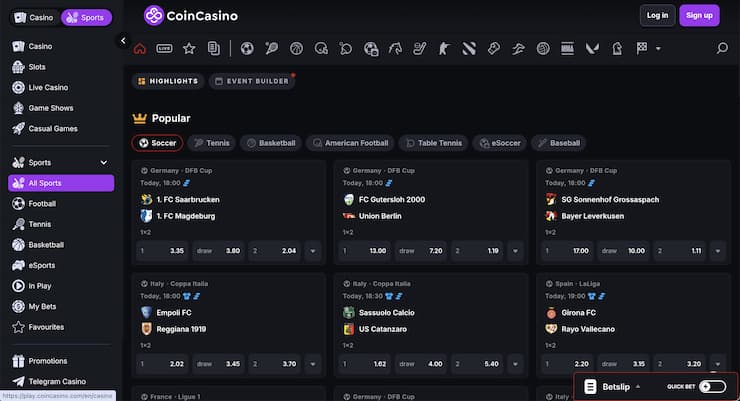
Task: Open the bet slips documents icon
Action: point(214,49)
